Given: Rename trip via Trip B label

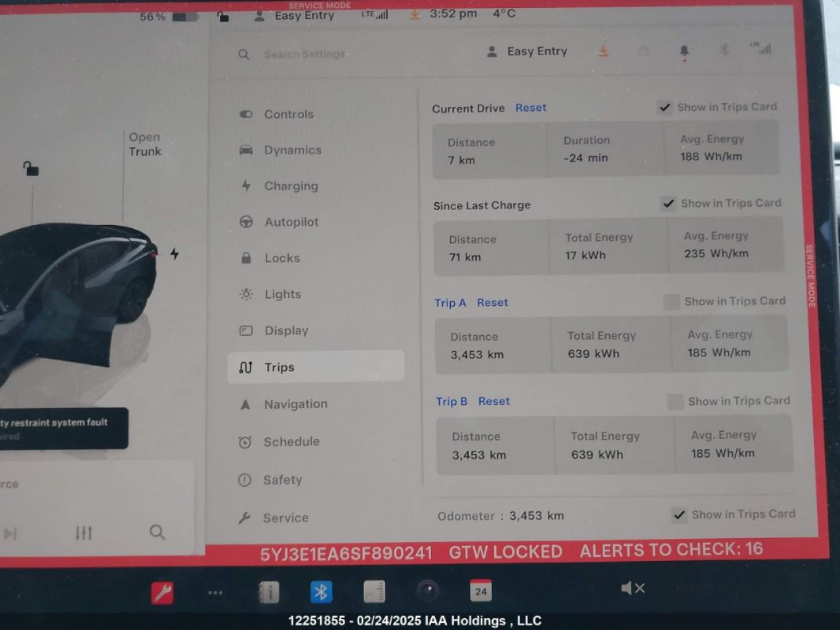Looking at the screenshot, I should click(451, 401).
